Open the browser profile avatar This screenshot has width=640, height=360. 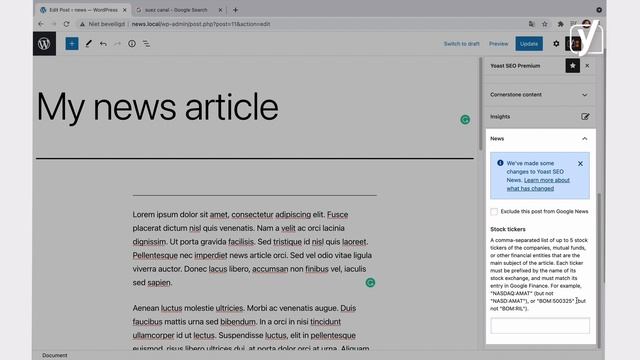(x=587, y=24)
